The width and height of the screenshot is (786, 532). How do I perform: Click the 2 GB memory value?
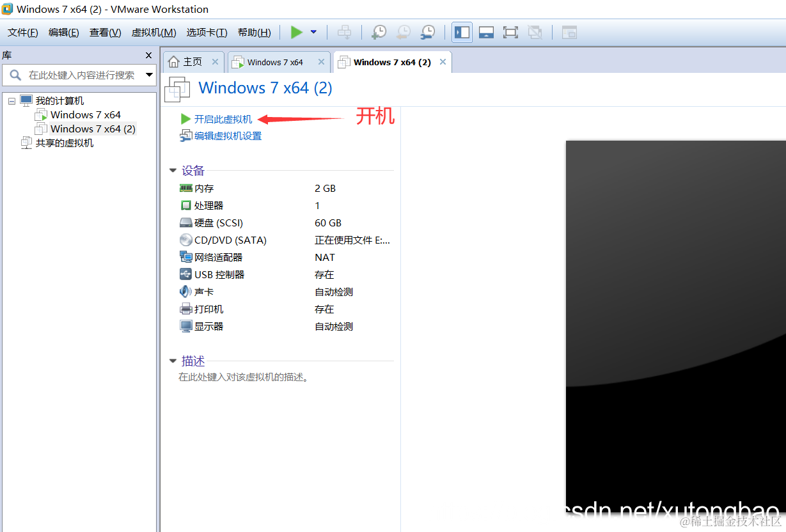click(x=325, y=188)
